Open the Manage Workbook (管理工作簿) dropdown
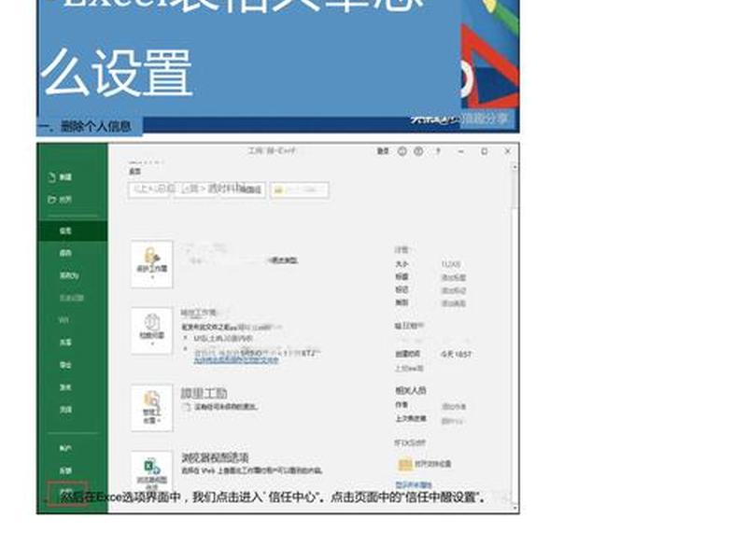 coord(152,408)
